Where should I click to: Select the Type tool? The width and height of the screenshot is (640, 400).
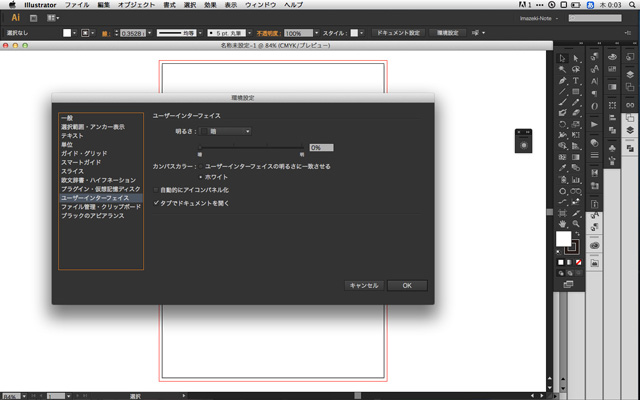tap(576, 81)
